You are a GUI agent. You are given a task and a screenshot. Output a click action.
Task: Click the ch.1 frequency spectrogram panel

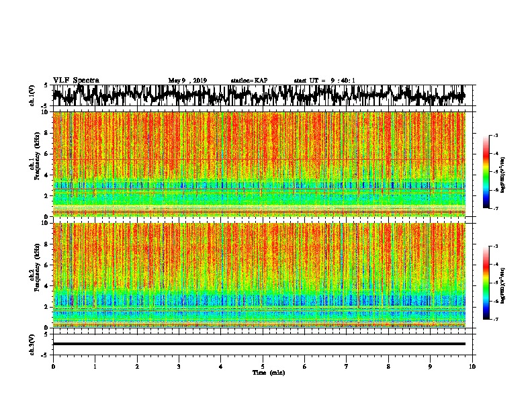(x=259, y=164)
